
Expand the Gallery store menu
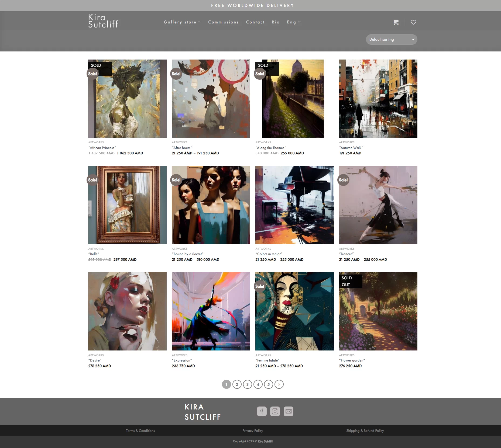pyautogui.click(x=182, y=22)
